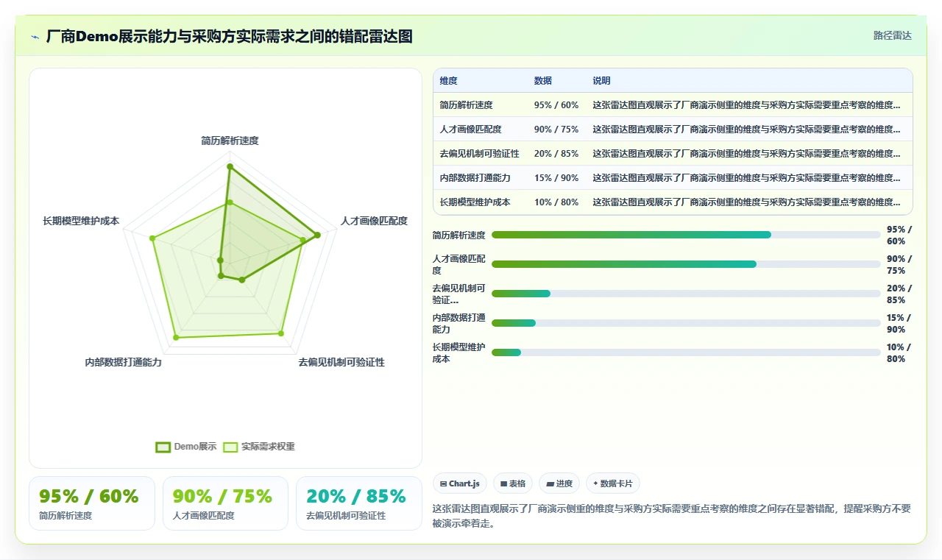Click the lightning icon beside the title
Image resolution: width=942 pixels, height=560 pixels.
pos(35,37)
